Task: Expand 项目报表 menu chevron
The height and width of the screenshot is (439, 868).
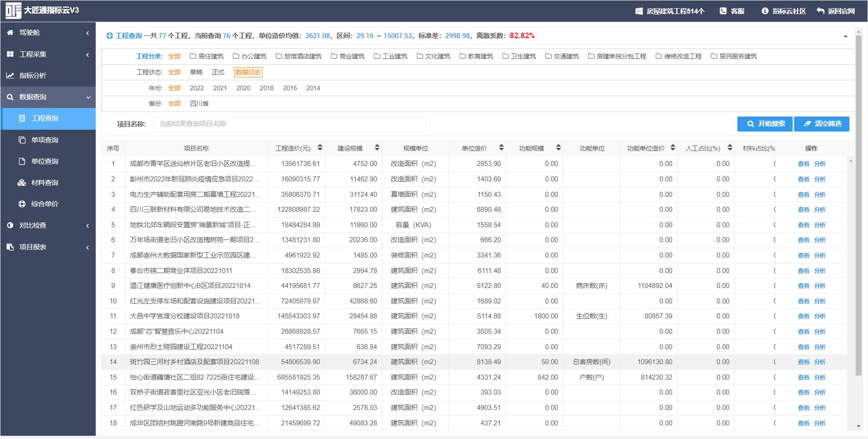Action: [x=88, y=247]
